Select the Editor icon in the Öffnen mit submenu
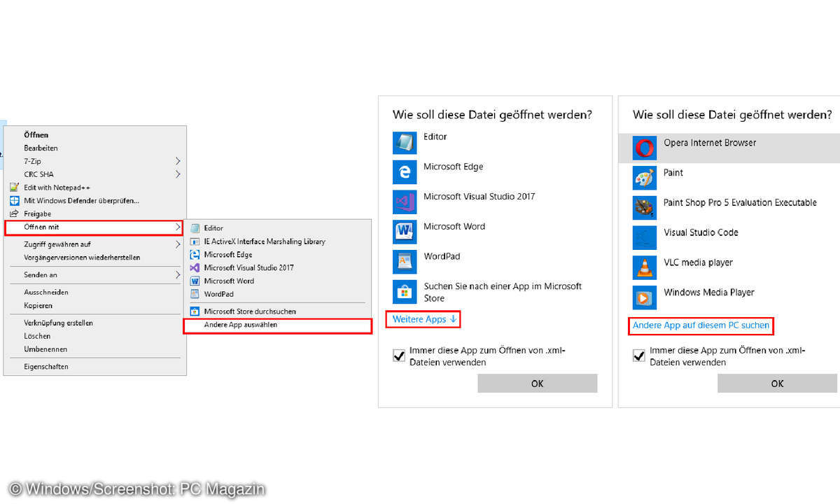Screen dimensions: 840x504 pos(195,228)
